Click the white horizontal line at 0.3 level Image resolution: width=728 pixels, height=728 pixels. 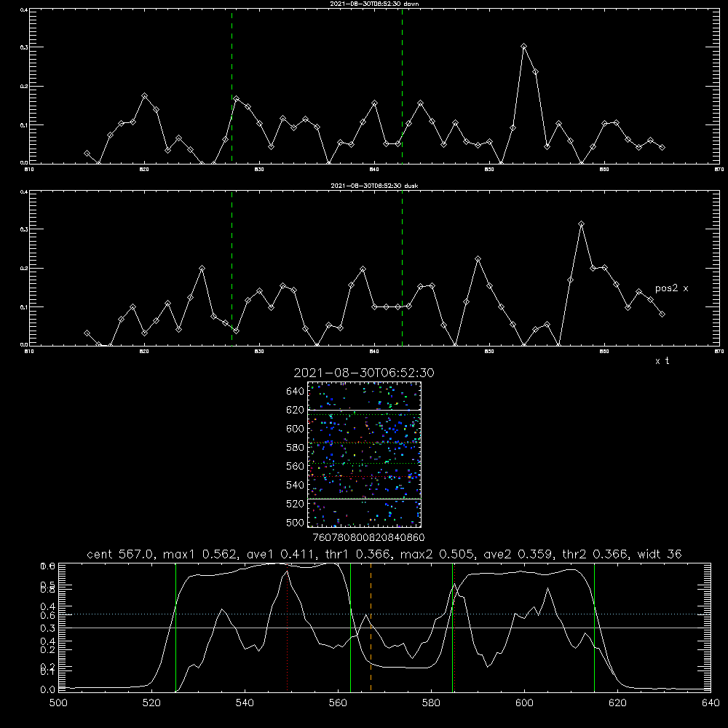click(x=384, y=628)
